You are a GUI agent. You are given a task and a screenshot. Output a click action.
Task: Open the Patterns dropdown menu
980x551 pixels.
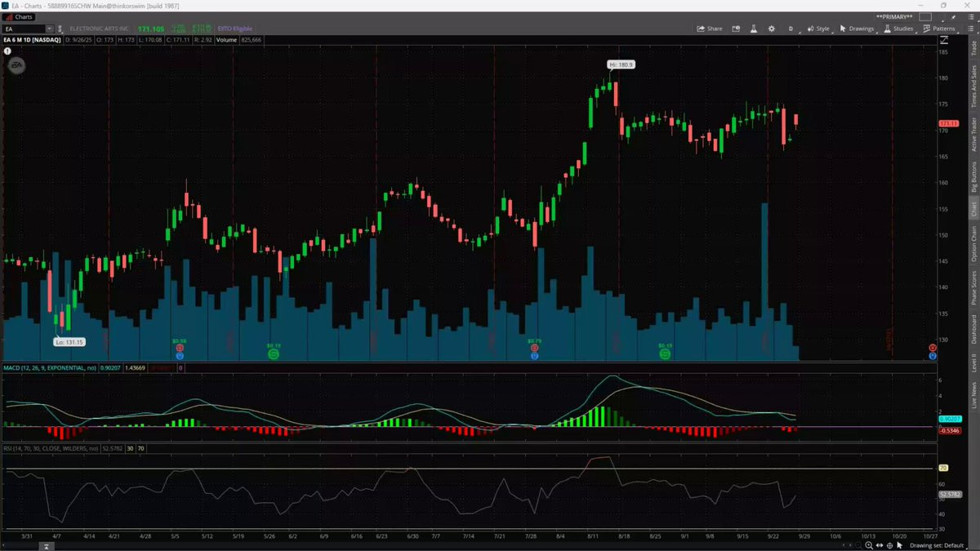click(939, 29)
